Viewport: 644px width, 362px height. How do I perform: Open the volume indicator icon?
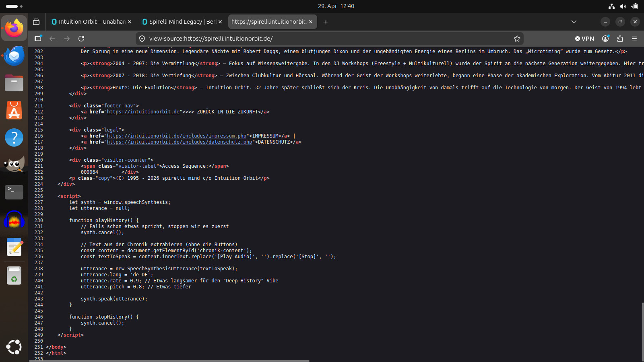[x=623, y=6]
